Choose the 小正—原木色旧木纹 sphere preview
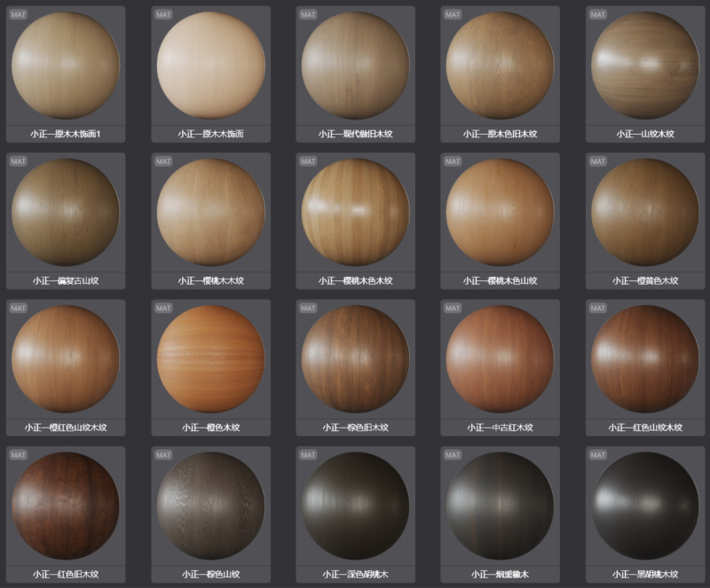 (500, 66)
